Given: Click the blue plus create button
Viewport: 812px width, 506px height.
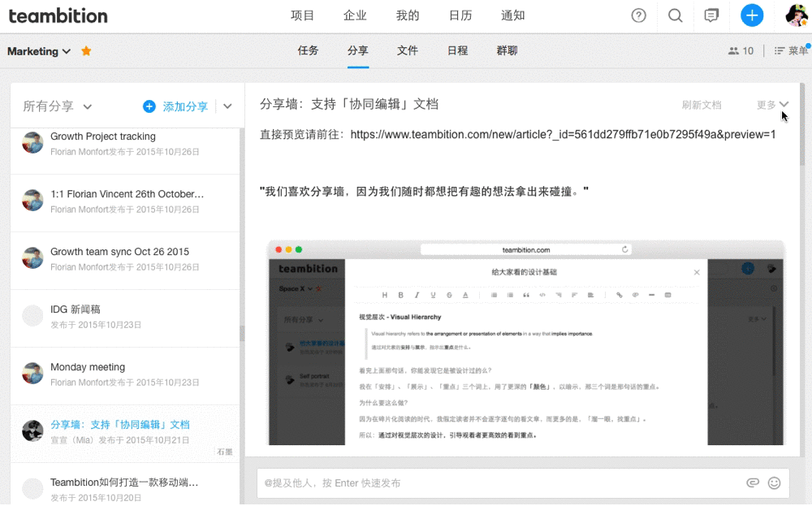Looking at the screenshot, I should point(752,15).
